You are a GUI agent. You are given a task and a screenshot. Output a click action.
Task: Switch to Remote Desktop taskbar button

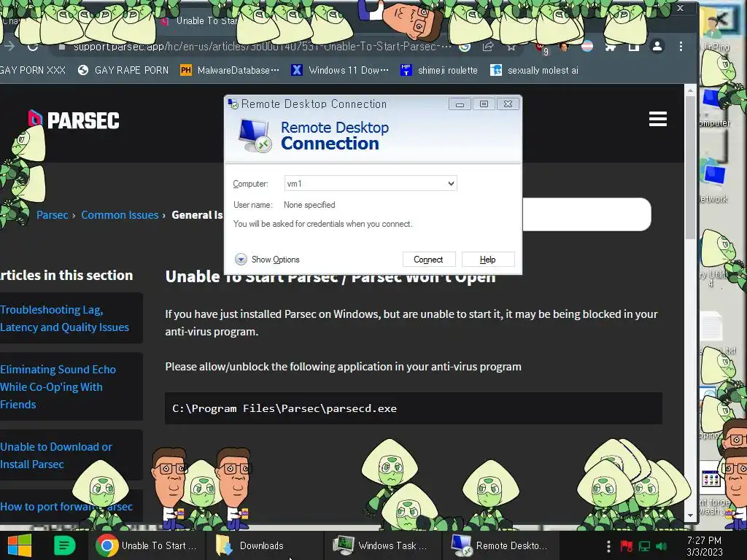pyautogui.click(x=500, y=545)
